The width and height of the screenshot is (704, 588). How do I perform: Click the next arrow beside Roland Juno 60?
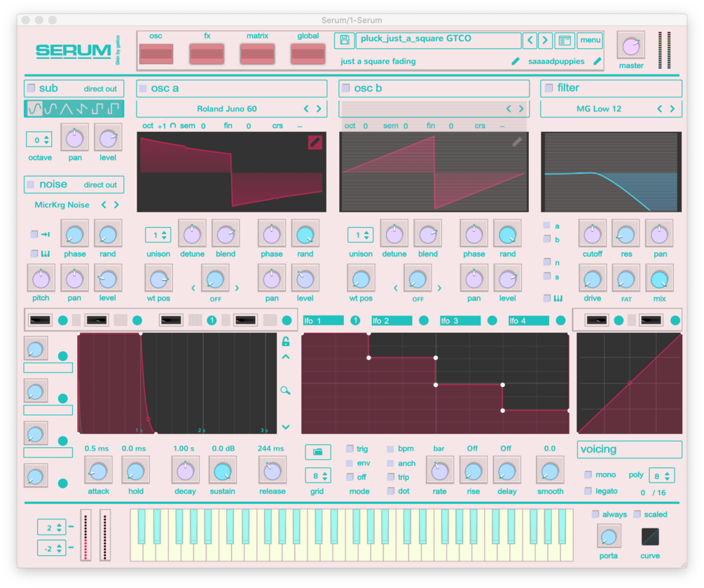(319, 109)
